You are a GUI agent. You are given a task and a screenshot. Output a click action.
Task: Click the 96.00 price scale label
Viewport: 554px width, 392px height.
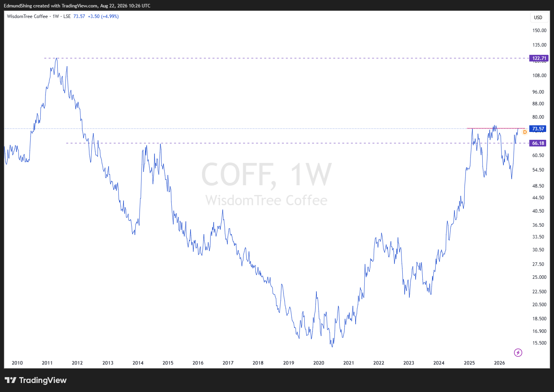(x=538, y=92)
